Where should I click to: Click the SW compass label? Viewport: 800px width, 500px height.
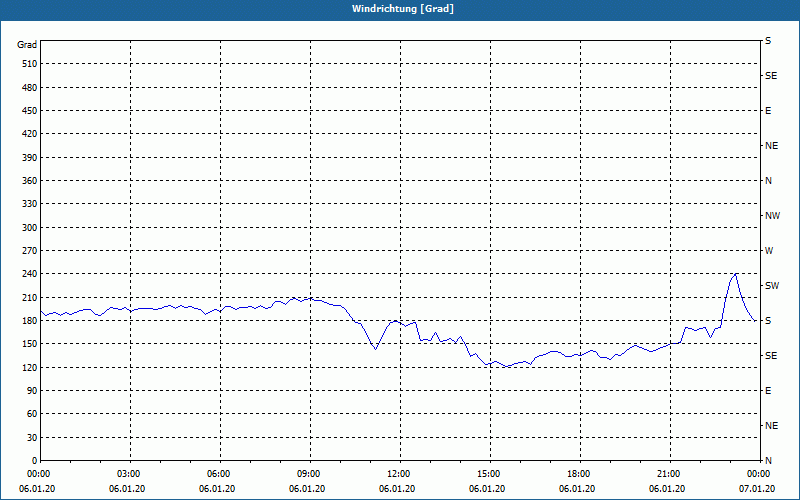(772, 286)
